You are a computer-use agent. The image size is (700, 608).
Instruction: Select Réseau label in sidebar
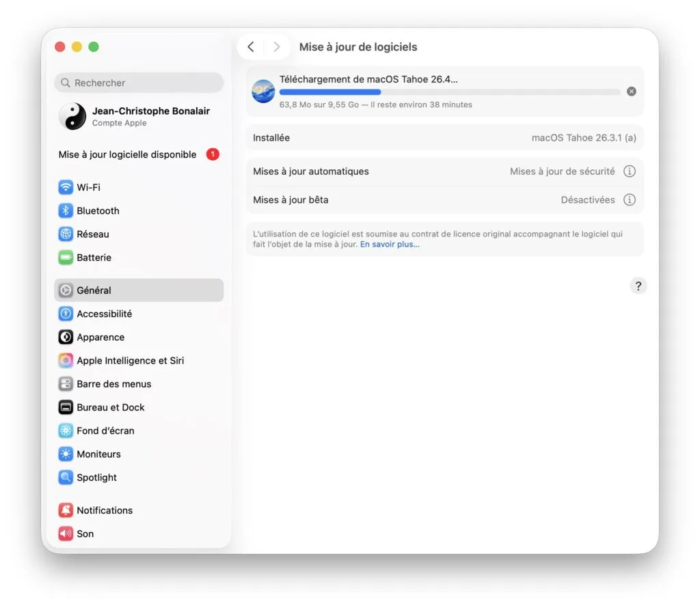point(93,234)
